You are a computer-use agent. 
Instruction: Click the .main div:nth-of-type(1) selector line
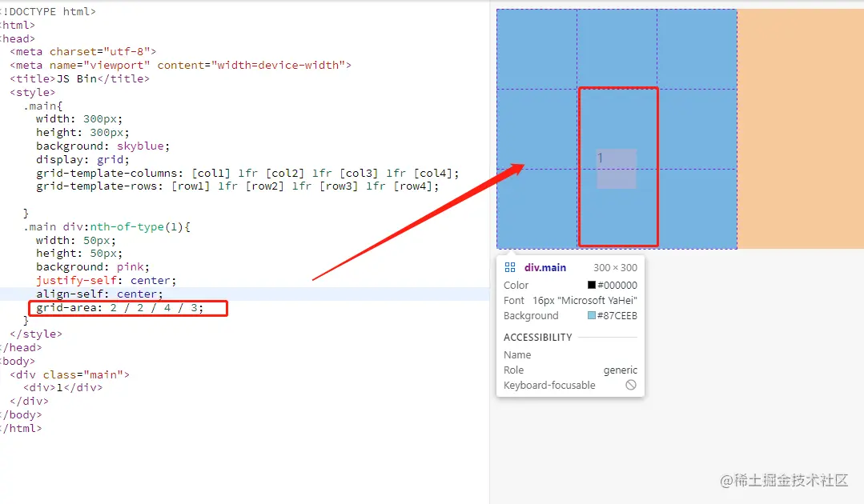[106, 226]
